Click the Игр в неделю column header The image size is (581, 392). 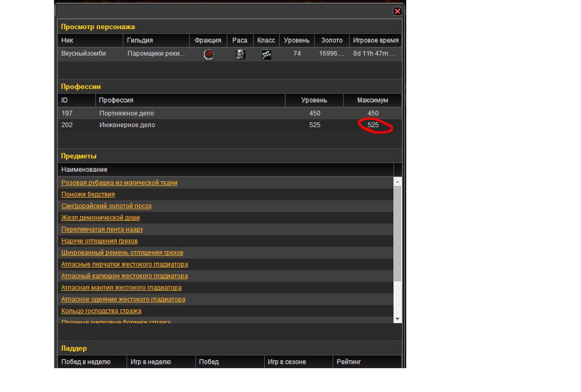(x=161, y=362)
